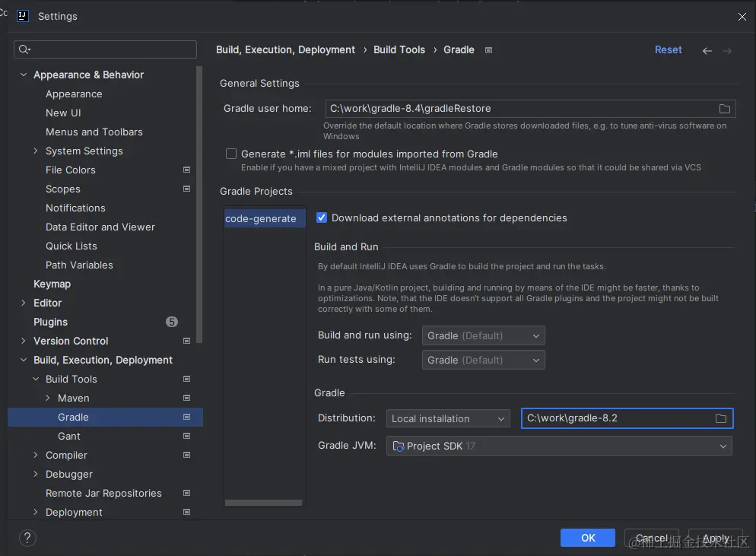This screenshot has height=556, width=756.
Task: Uncheck Download external annotations for dependencies
Action: coord(322,218)
